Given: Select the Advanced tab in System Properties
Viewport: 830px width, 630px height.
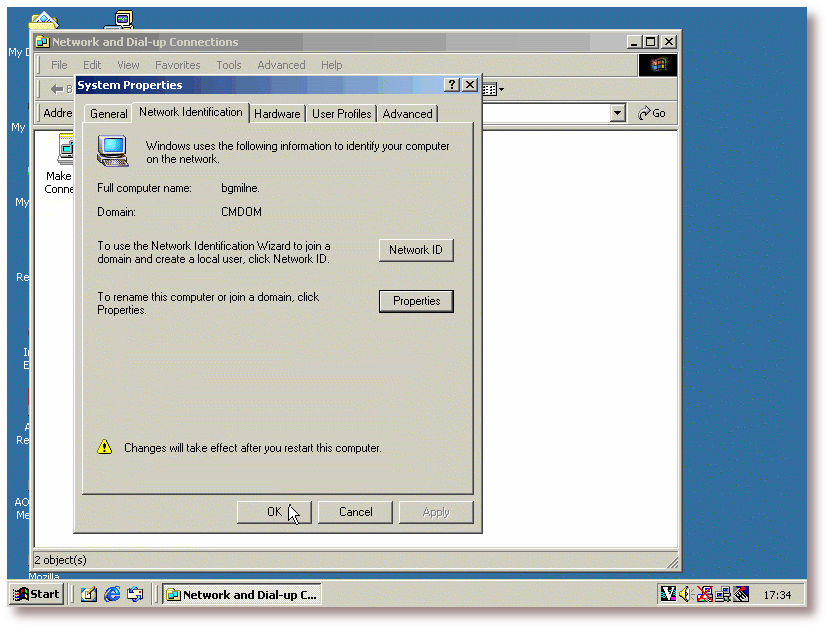Looking at the screenshot, I should point(407,114).
